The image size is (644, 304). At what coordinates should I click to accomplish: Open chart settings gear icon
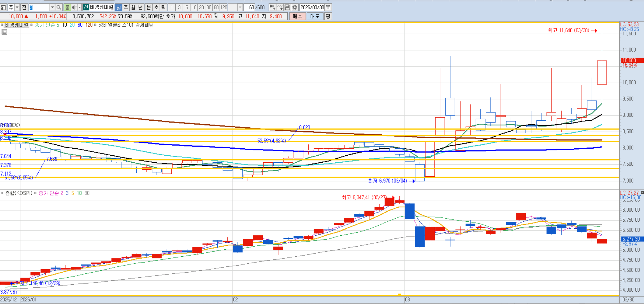295,8
